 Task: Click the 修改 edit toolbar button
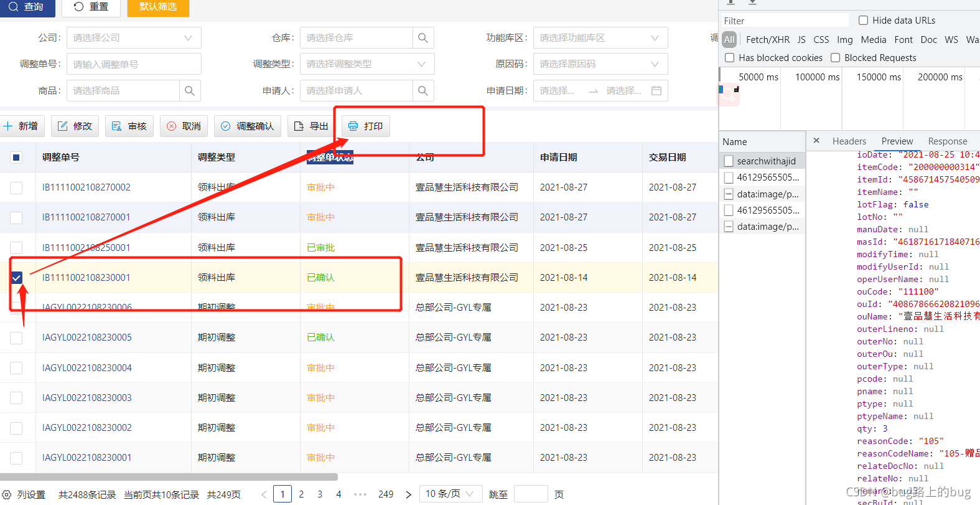[x=75, y=126]
